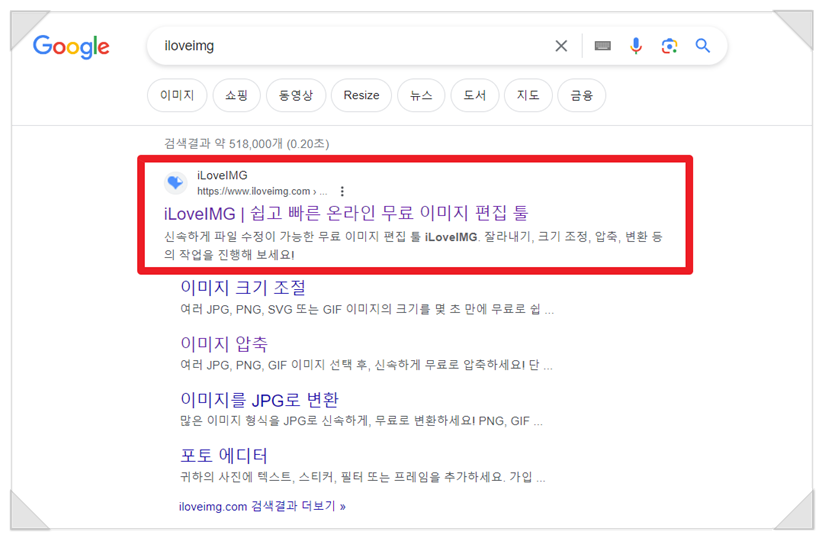Select the 금융 filter tab
Image resolution: width=824 pixels, height=540 pixels.
(x=582, y=95)
